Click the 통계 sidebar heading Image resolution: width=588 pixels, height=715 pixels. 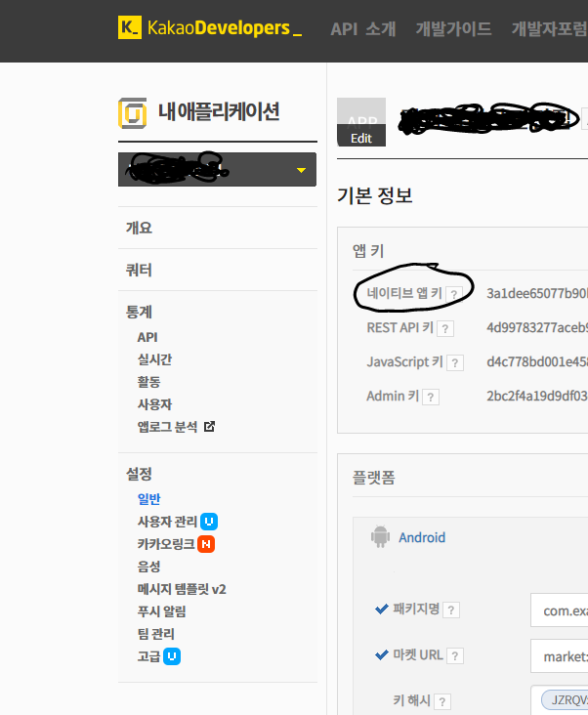tap(139, 312)
